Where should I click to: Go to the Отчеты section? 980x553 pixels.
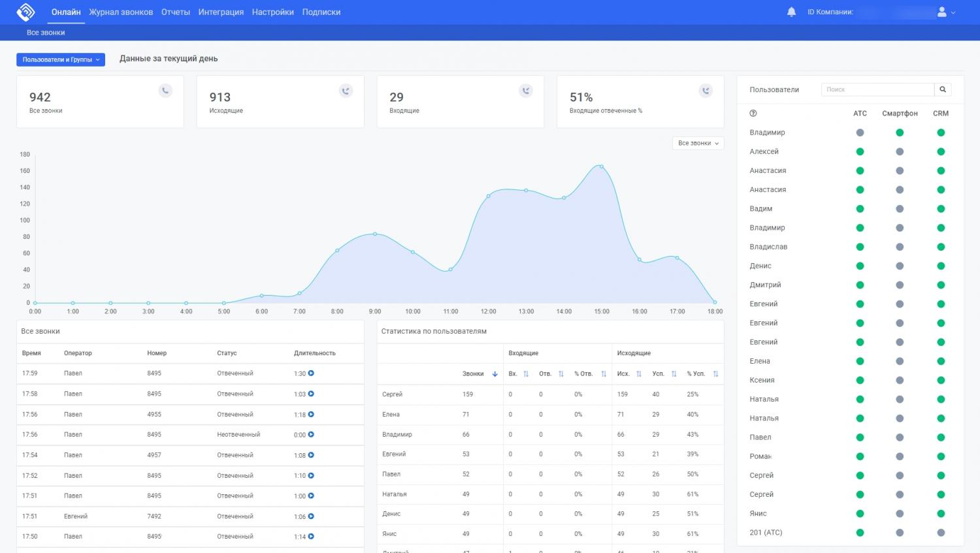176,12
